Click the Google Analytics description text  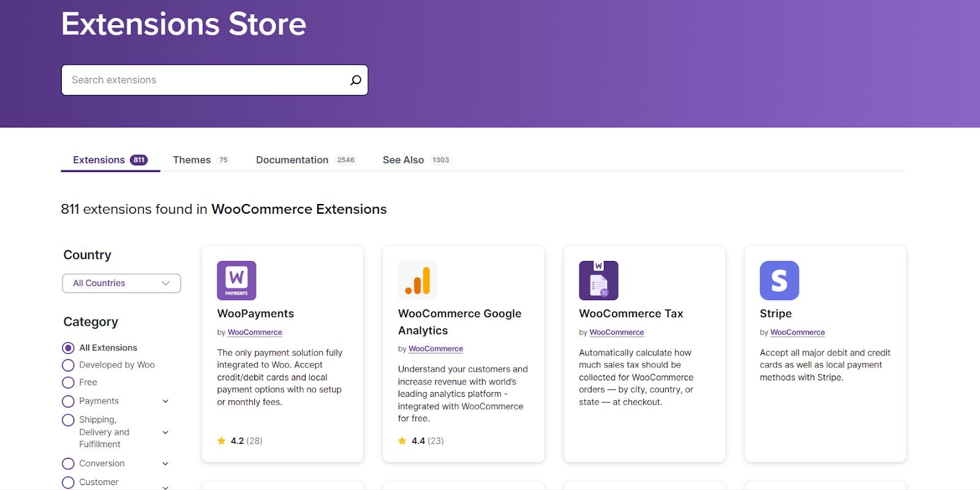point(463,394)
